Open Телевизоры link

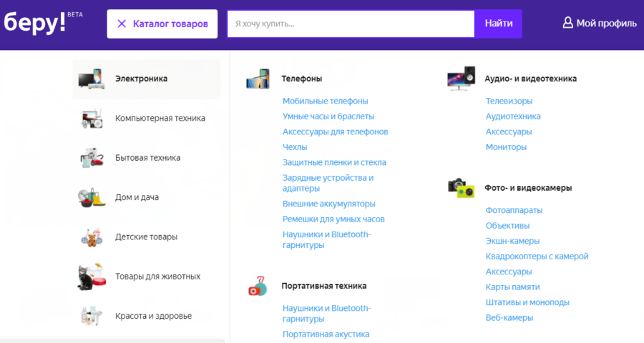(509, 101)
